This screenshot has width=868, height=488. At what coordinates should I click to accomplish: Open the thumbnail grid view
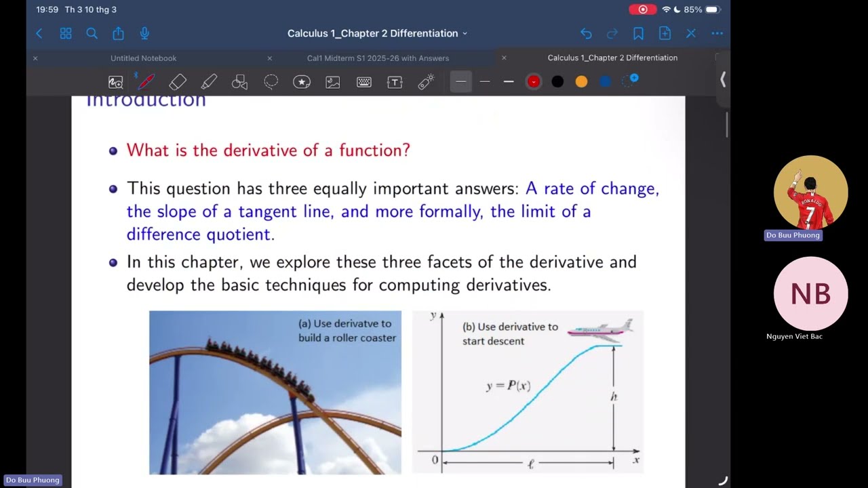pyautogui.click(x=66, y=33)
